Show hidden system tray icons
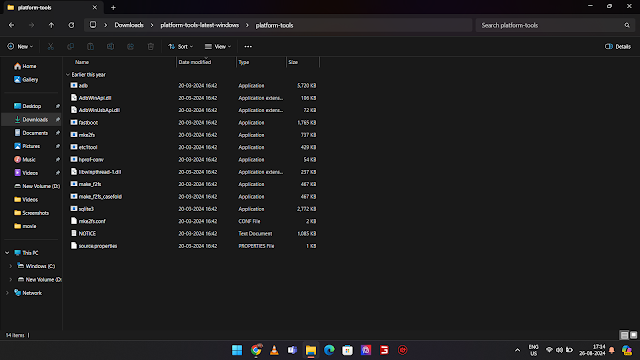The width and height of the screenshot is (640, 360). click(x=517, y=350)
